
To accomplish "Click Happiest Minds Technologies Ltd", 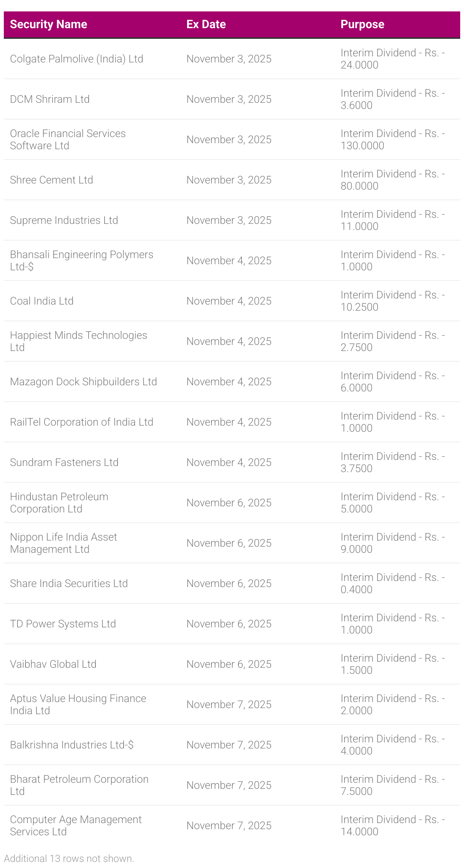I will pyautogui.click(x=78, y=341).
